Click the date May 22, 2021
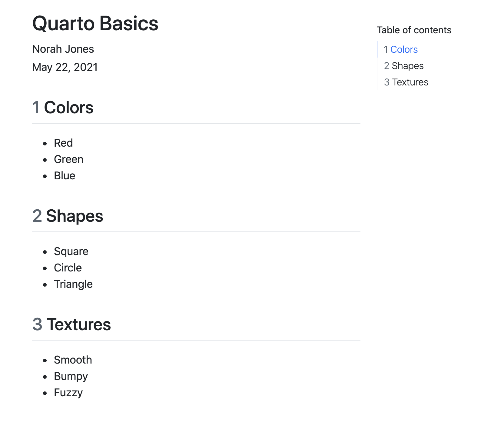Screen dimensions: 504x429 (65, 67)
